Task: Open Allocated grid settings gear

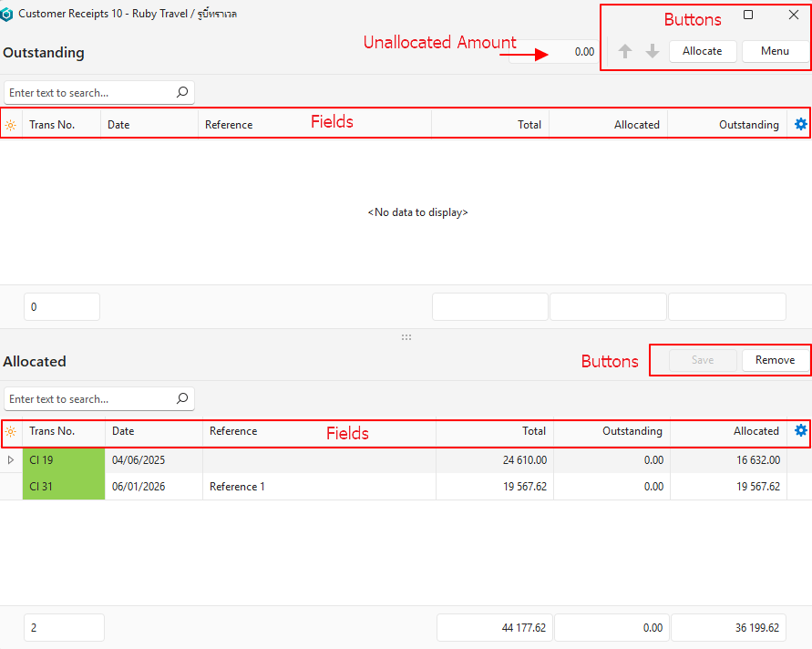Action: click(801, 430)
